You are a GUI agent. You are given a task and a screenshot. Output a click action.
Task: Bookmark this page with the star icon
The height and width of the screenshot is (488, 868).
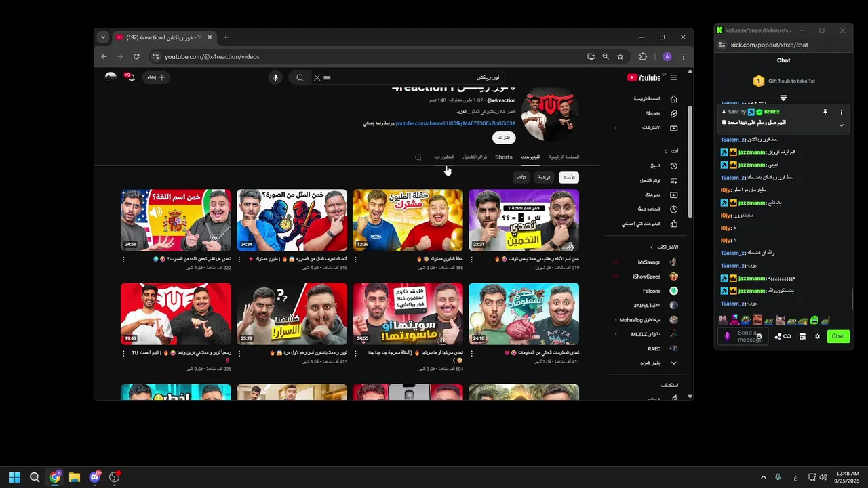pos(620,56)
